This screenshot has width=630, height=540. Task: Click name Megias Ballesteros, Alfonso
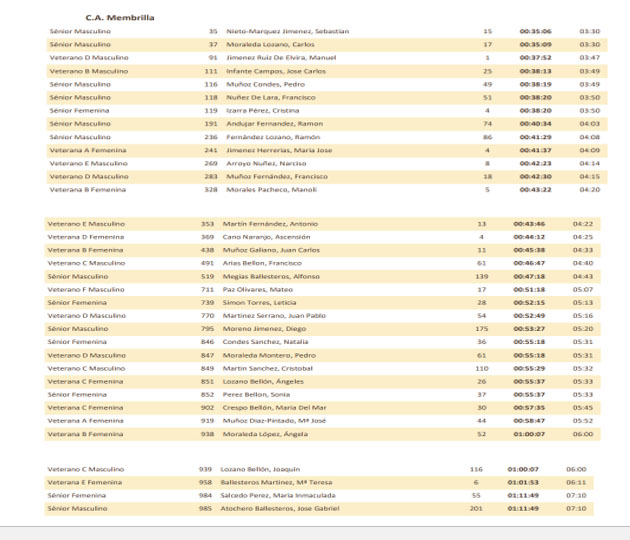click(x=271, y=276)
